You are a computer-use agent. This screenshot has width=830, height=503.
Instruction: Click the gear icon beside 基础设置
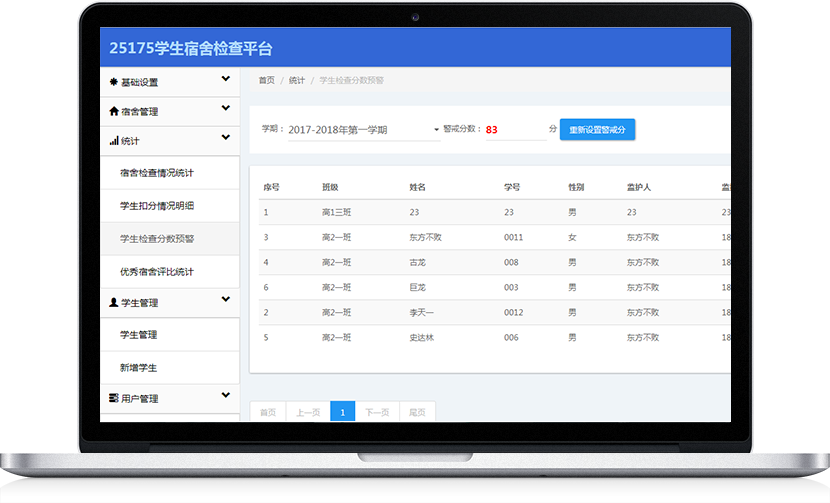(x=113, y=82)
